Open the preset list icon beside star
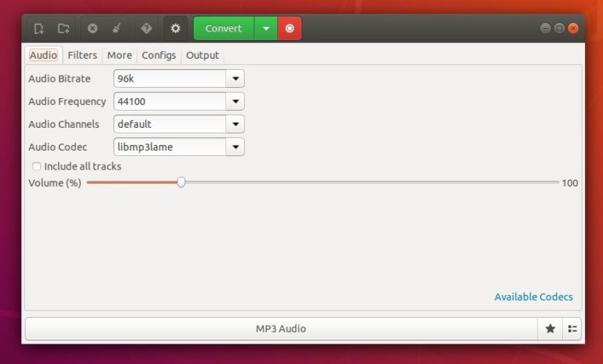 tap(572, 329)
